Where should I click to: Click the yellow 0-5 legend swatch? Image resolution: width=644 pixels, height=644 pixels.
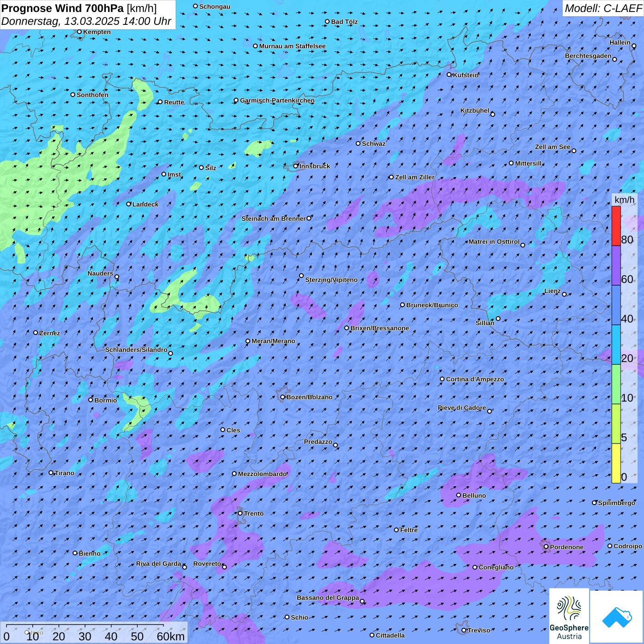[616, 463]
